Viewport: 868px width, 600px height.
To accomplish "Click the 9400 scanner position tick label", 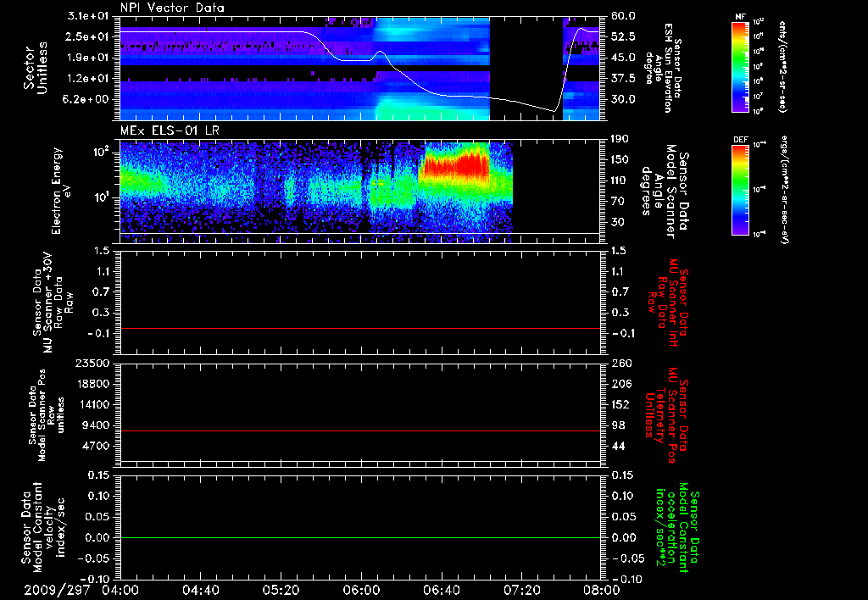I will coord(95,425).
